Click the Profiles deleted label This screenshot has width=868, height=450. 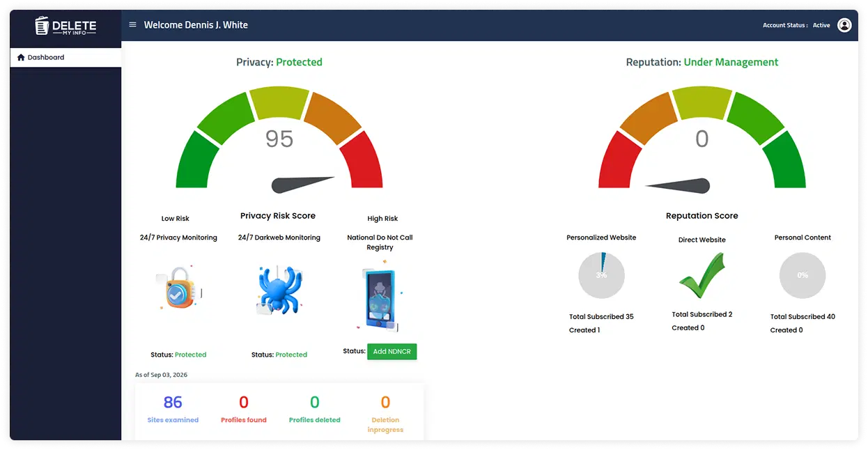point(315,420)
